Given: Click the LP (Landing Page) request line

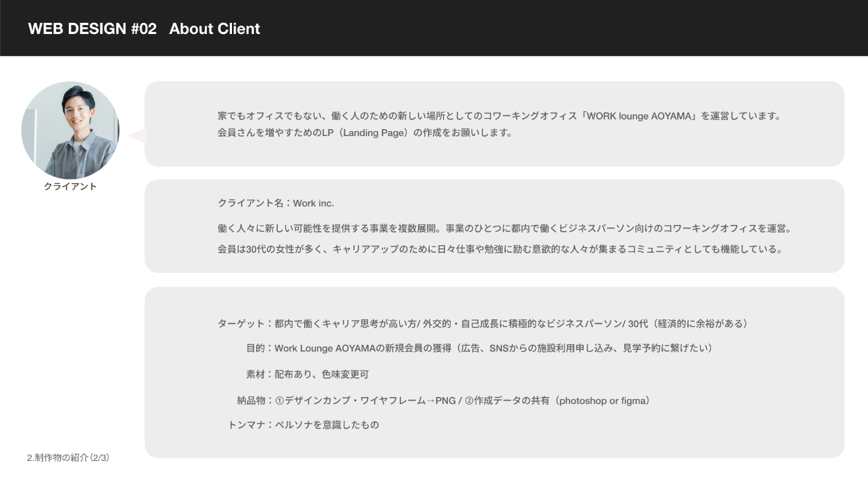Looking at the screenshot, I should [x=365, y=133].
